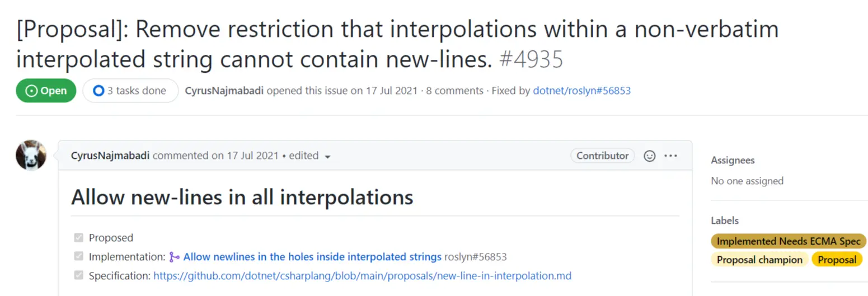Toggle the Proposed checkbox
This screenshot has width=868, height=296.
point(78,238)
